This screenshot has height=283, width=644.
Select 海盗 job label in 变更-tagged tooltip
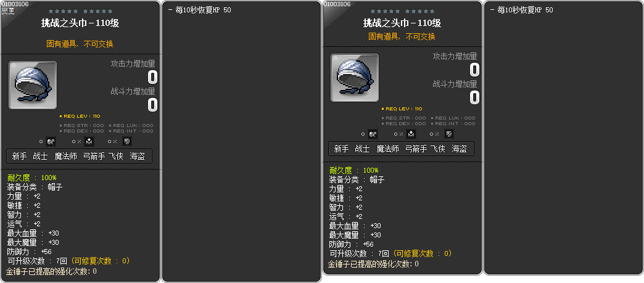pyautogui.click(x=137, y=157)
